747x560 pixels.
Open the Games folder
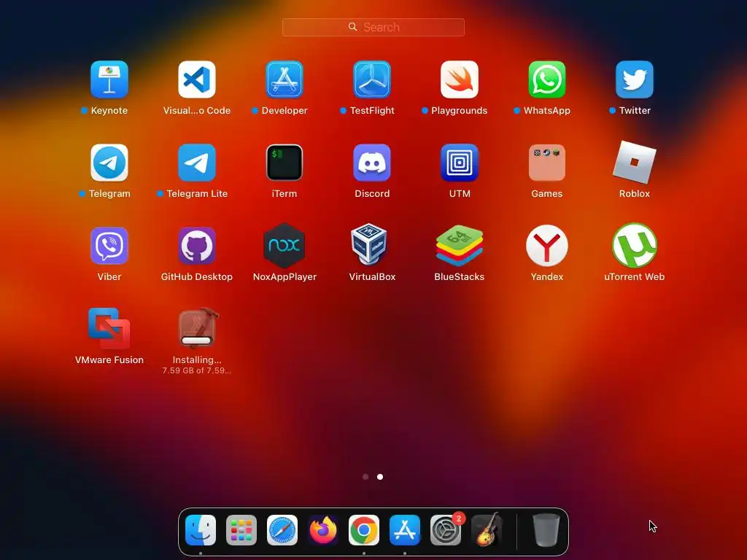(547, 163)
